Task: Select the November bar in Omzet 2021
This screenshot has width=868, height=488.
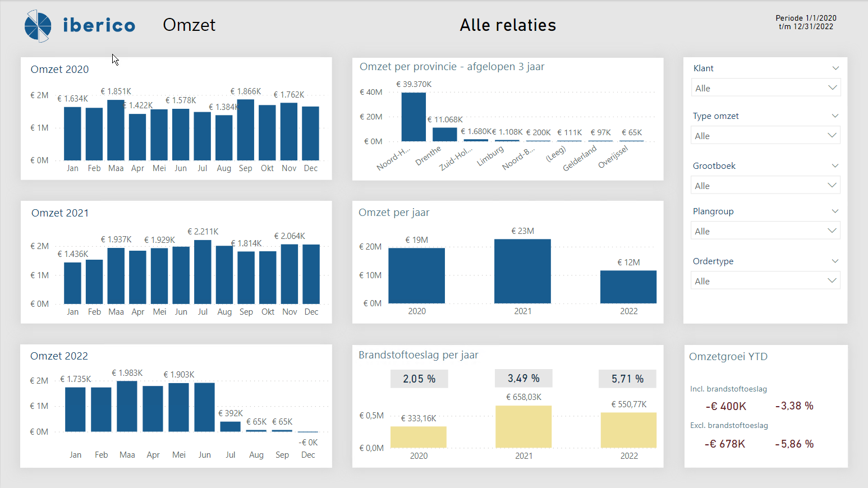Action: [290, 274]
